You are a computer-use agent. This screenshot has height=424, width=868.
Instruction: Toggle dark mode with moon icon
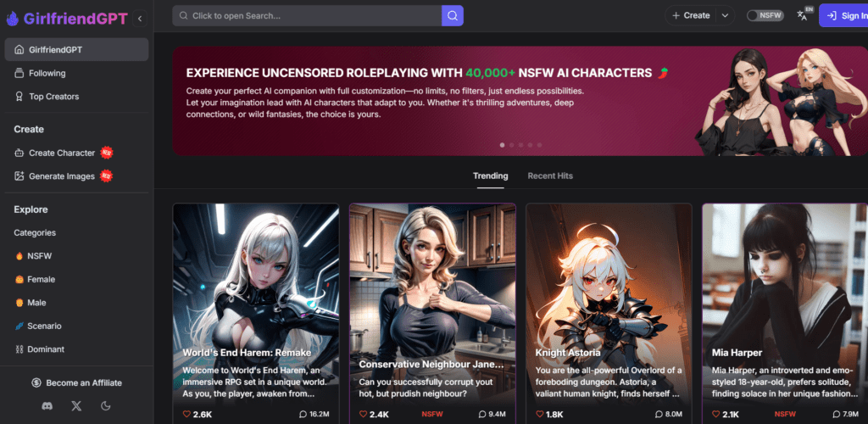click(x=106, y=405)
